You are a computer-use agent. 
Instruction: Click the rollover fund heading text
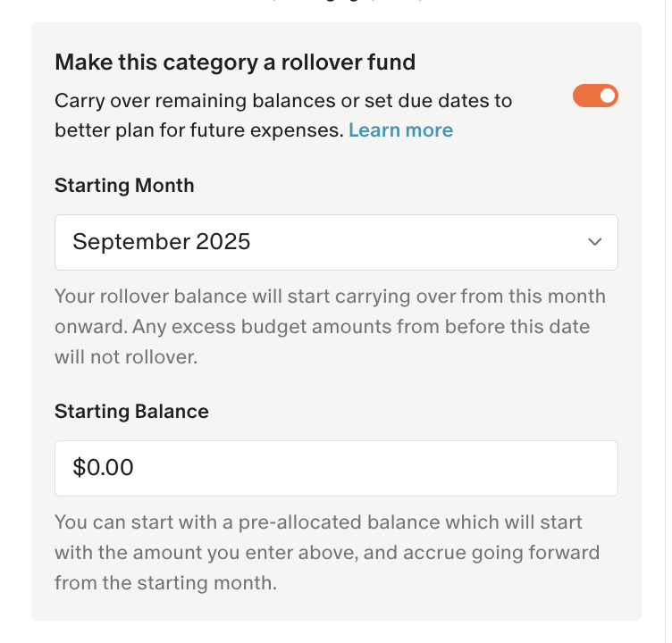click(235, 63)
